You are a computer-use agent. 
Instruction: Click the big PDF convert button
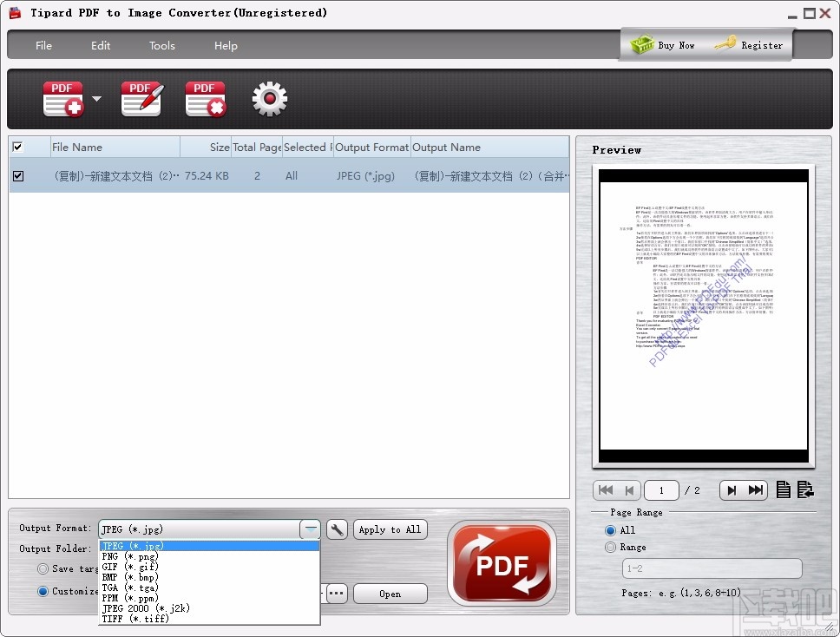coord(502,562)
